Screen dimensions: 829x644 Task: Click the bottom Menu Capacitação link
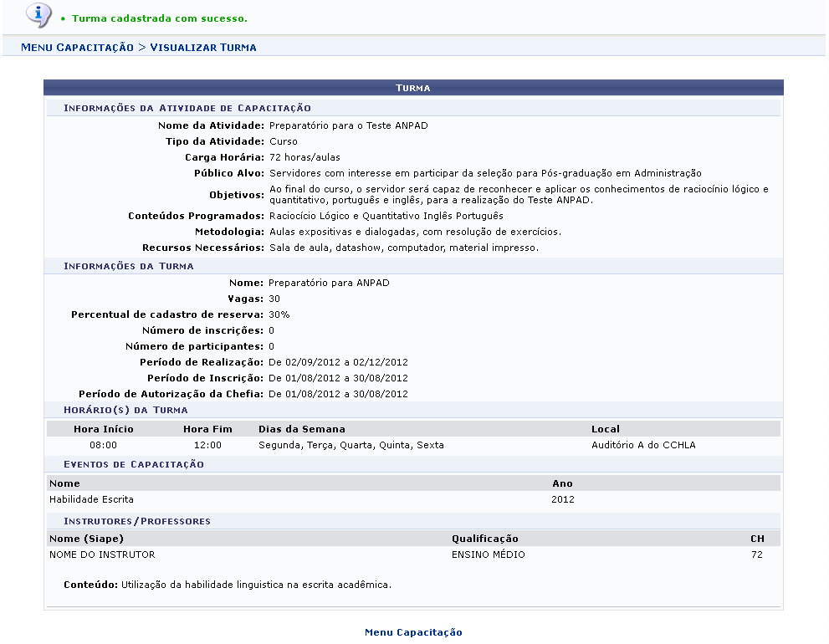[413, 632]
